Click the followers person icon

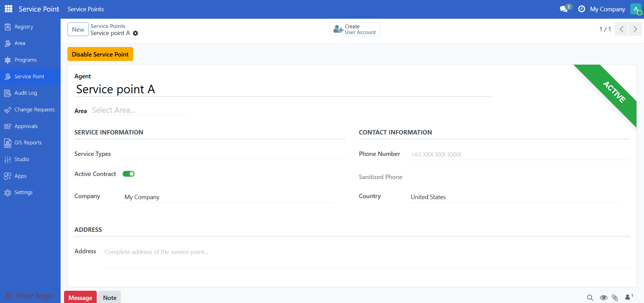tap(628, 297)
